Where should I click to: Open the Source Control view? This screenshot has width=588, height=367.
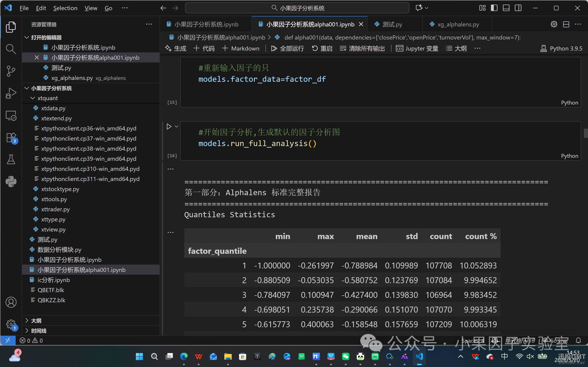(11, 71)
